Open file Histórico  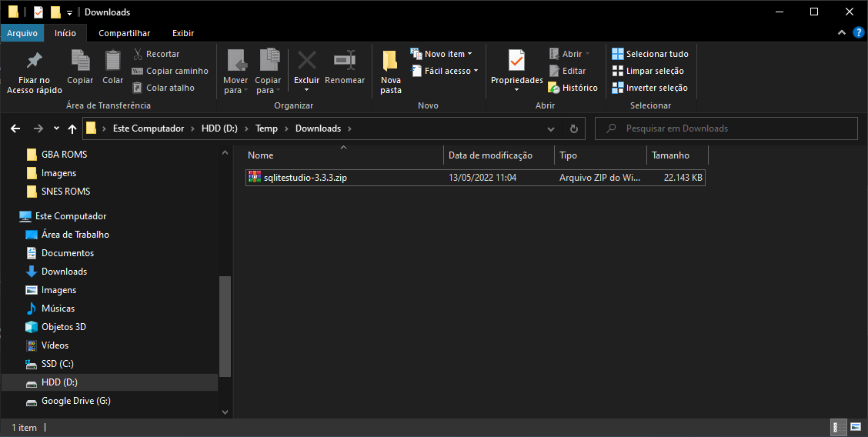573,88
